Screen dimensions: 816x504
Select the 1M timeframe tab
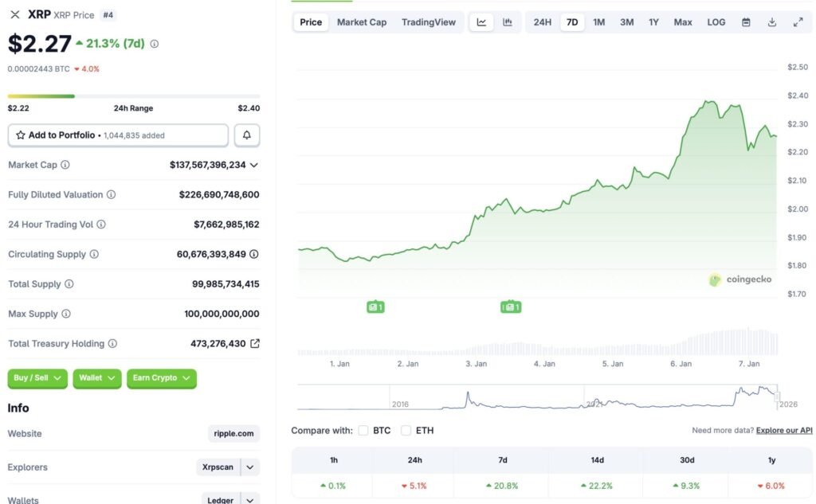[x=598, y=21]
